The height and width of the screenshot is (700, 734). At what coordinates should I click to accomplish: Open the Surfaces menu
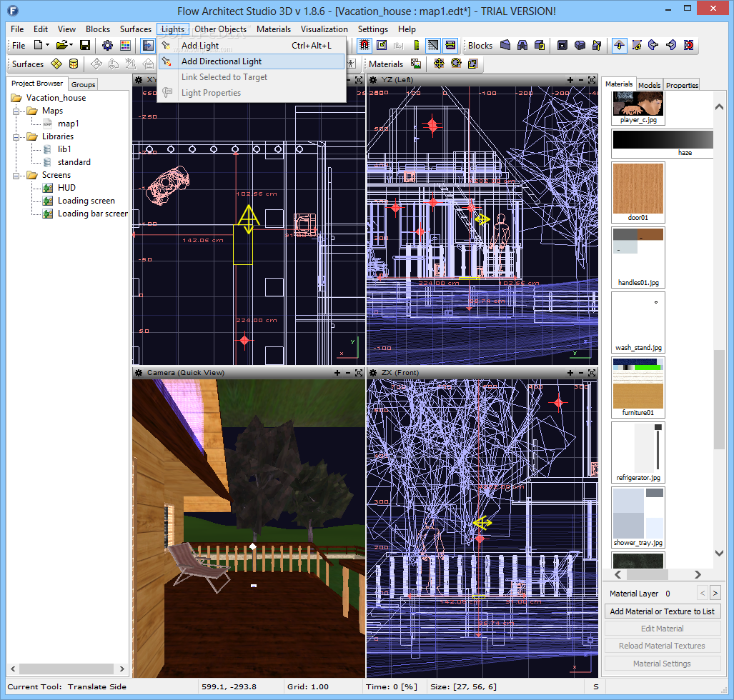click(135, 29)
